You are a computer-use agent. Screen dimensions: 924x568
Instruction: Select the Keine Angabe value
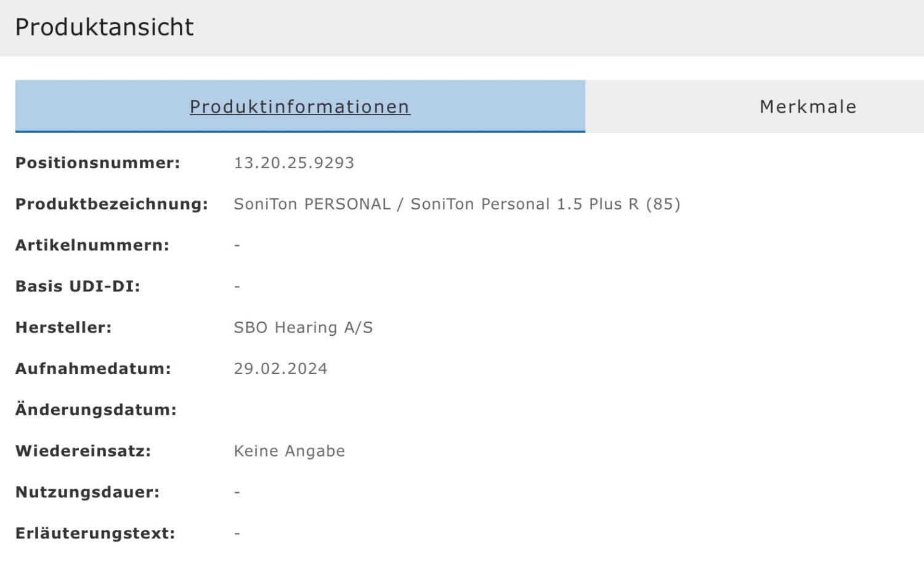pyautogui.click(x=289, y=451)
